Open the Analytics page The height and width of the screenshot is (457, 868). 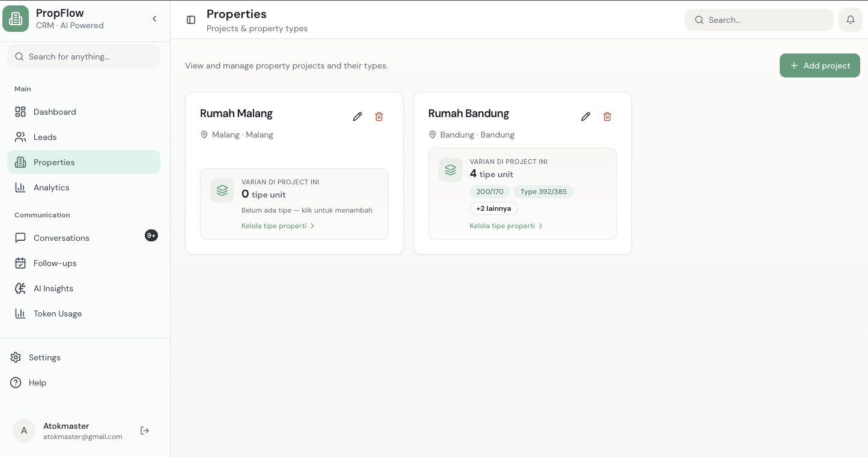pyautogui.click(x=84, y=187)
